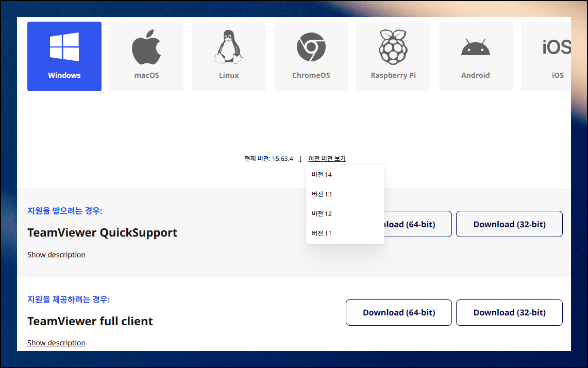Pick the iOS platform tile
Image resolution: width=588 pixels, height=368 pixels.
pos(546,56)
